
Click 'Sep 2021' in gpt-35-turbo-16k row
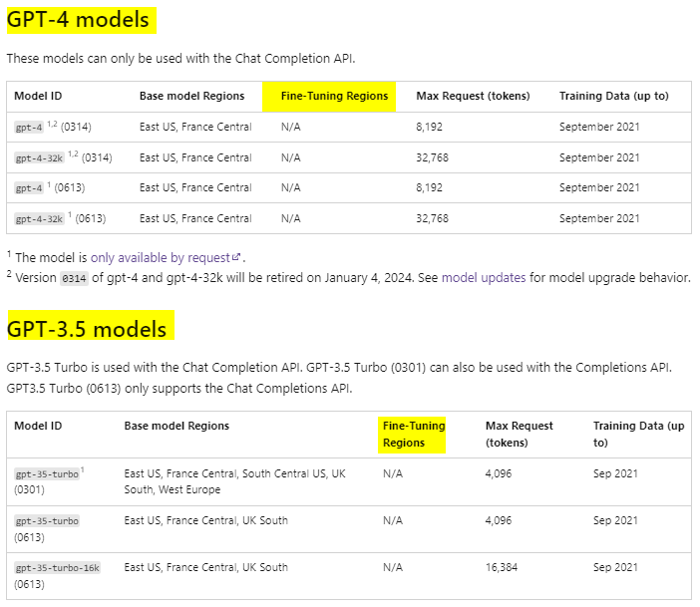[615, 568]
